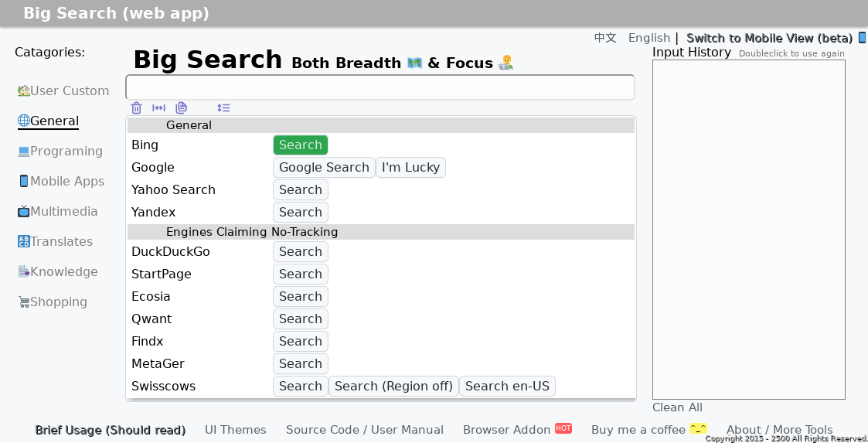Click the Google engine name

153,167
